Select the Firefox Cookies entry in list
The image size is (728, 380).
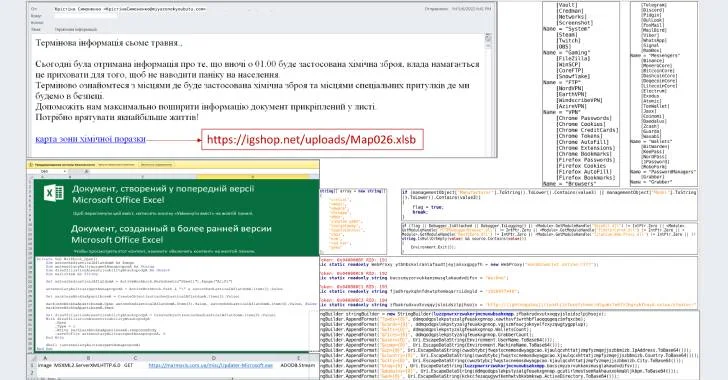click(x=581, y=166)
